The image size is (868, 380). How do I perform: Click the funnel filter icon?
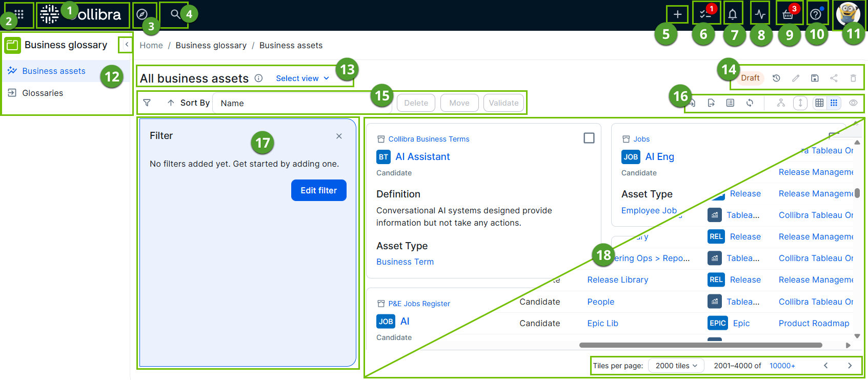tap(147, 103)
